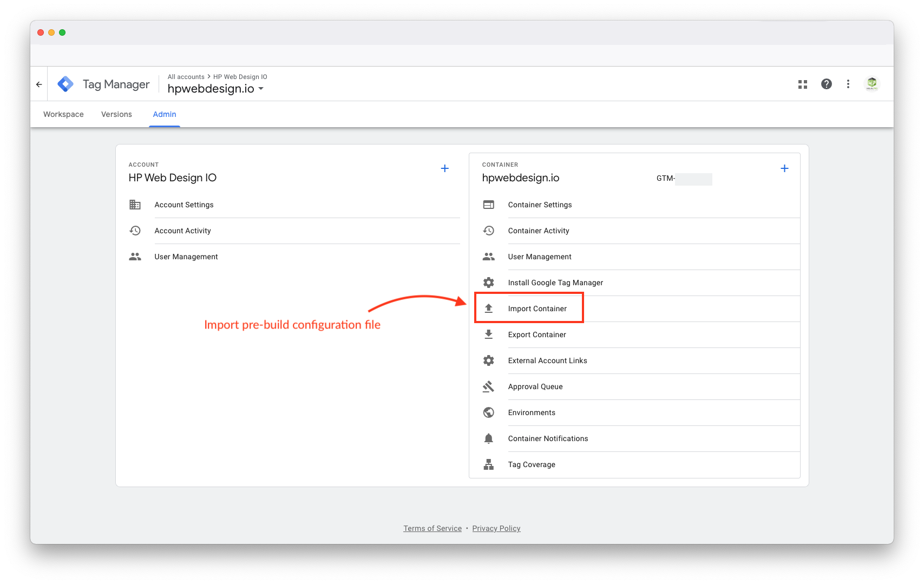Image resolution: width=924 pixels, height=584 pixels.
Task: Go to All accounts breadcrumb
Action: point(186,77)
